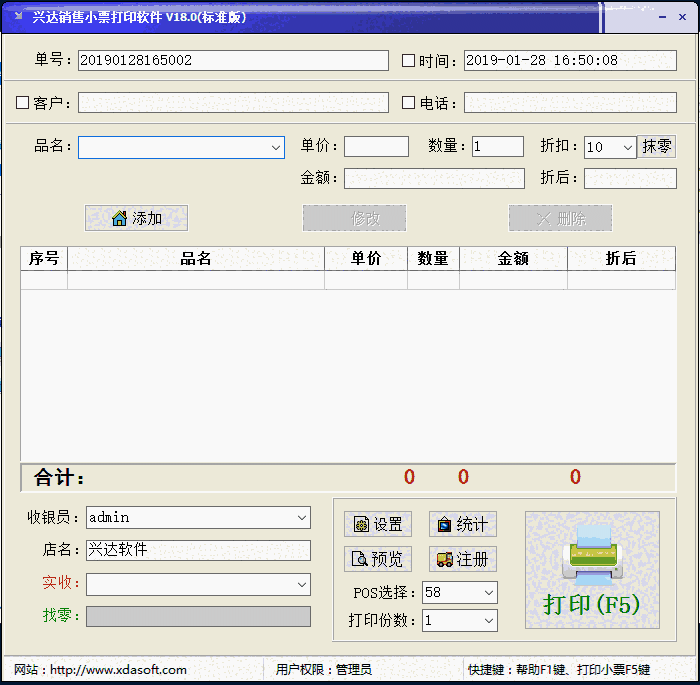Check the 电话 checkbox

tap(408, 103)
